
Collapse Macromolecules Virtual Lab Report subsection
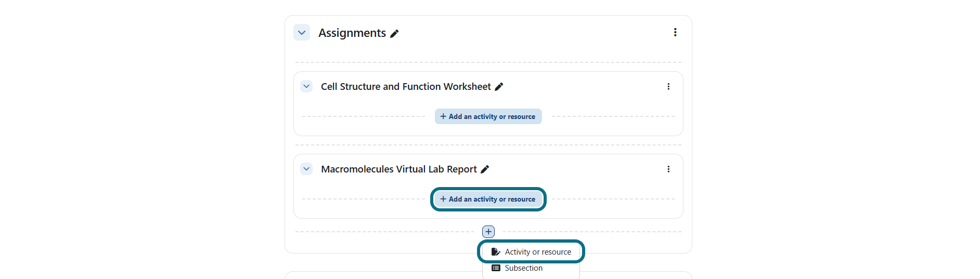coord(306,169)
